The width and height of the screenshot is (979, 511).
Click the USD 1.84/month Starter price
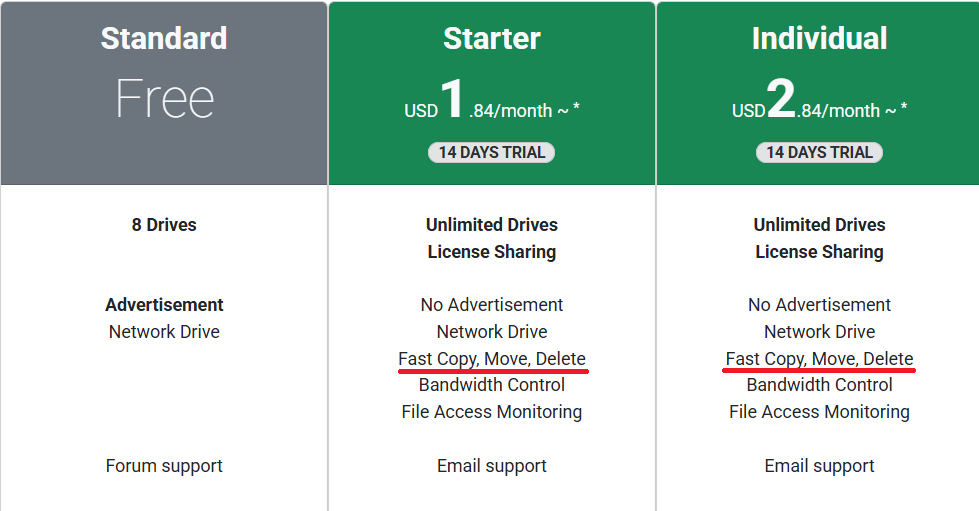tap(491, 103)
